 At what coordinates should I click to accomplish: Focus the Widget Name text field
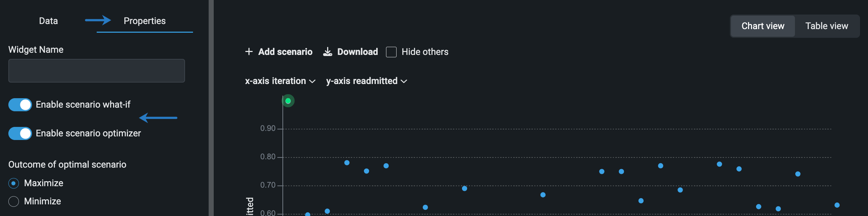(x=96, y=71)
